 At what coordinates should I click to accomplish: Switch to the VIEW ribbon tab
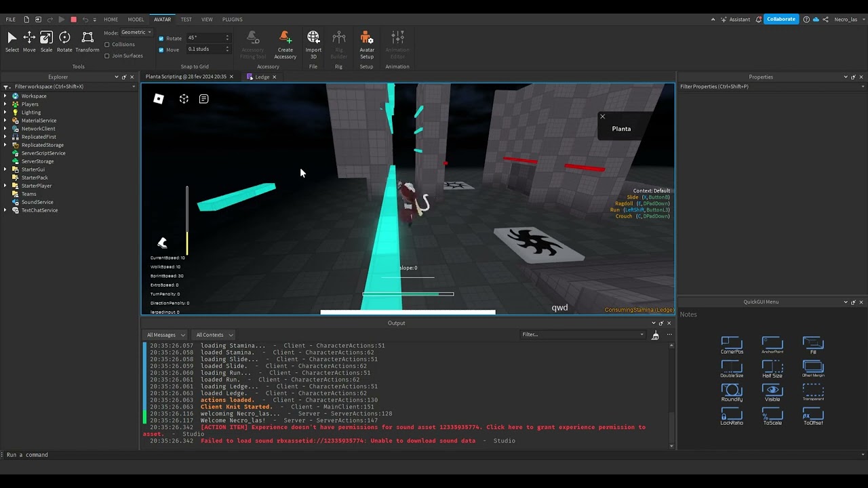point(207,20)
